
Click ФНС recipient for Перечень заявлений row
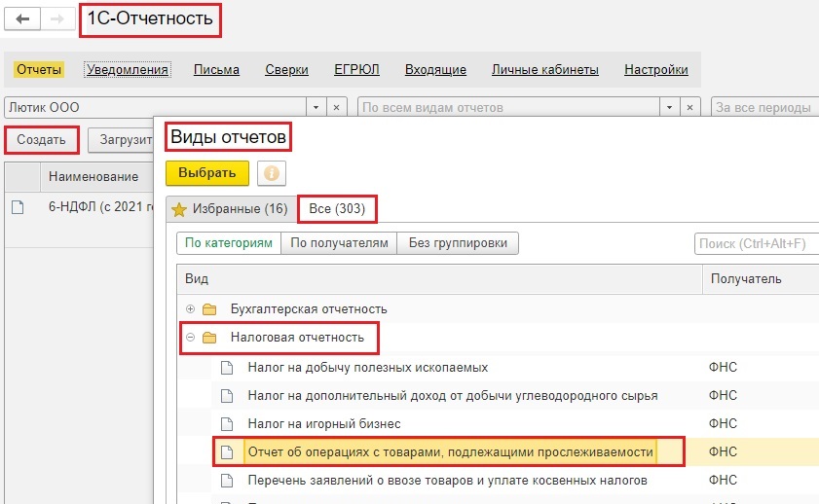pos(723,481)
